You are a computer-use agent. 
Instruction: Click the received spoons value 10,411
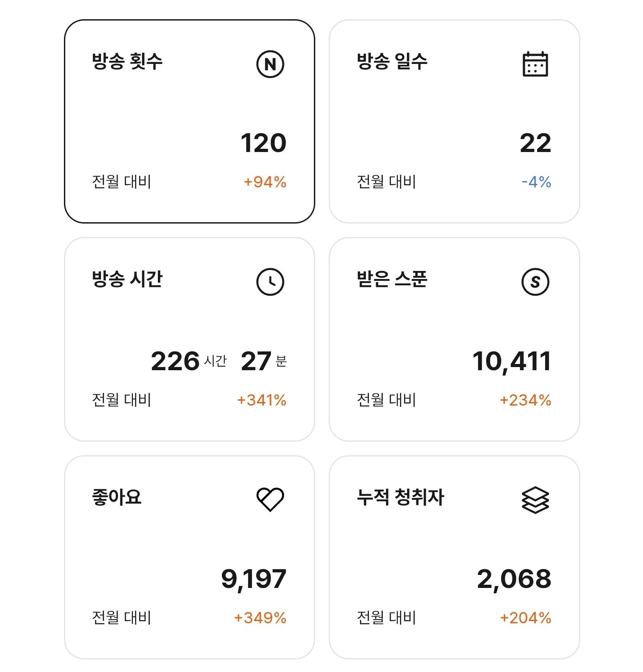512,361
